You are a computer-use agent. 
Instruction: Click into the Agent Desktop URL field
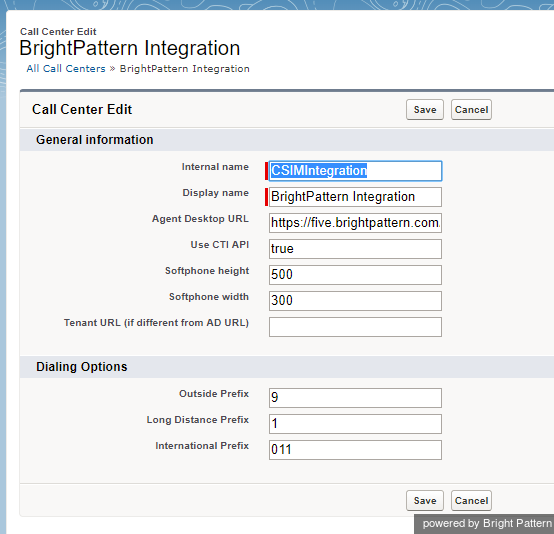355,223
